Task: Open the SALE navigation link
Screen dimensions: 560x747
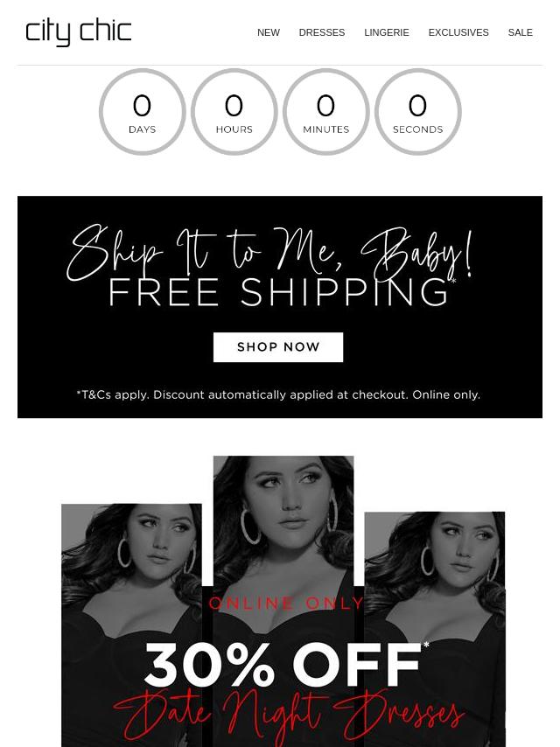Action: tap(520, 32)
